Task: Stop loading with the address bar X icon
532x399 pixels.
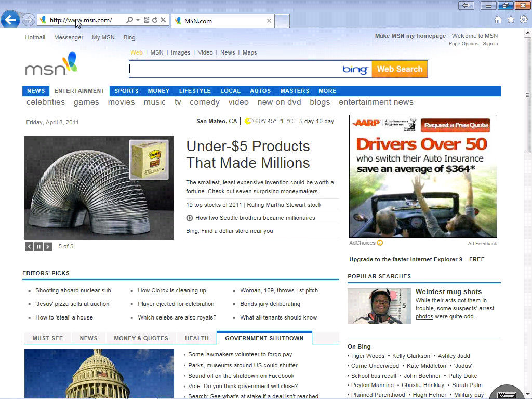Action: 163,20
